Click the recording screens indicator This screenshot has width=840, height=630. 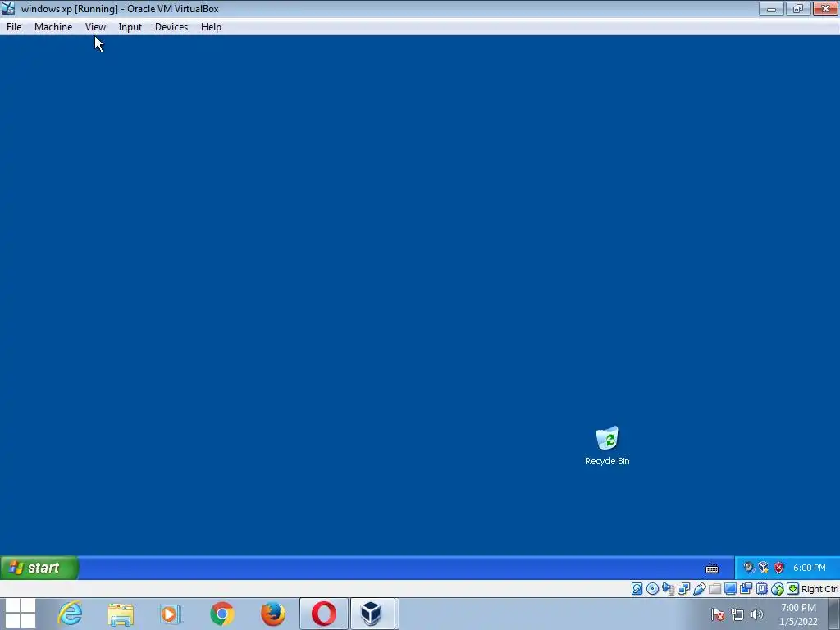tap(746, 589)
